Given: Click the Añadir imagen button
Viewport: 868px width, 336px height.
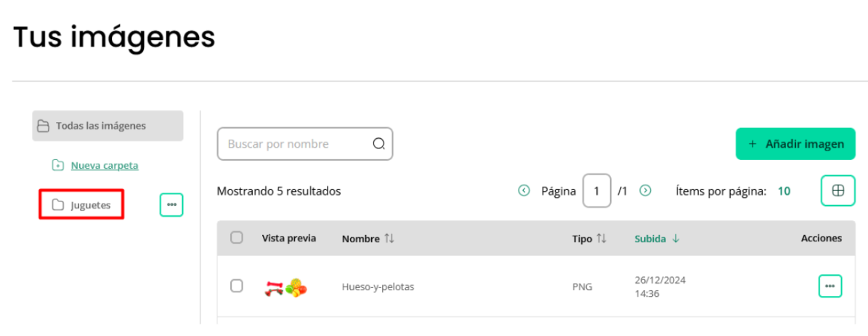Looking at the screenshot, I should pos(795,144).
